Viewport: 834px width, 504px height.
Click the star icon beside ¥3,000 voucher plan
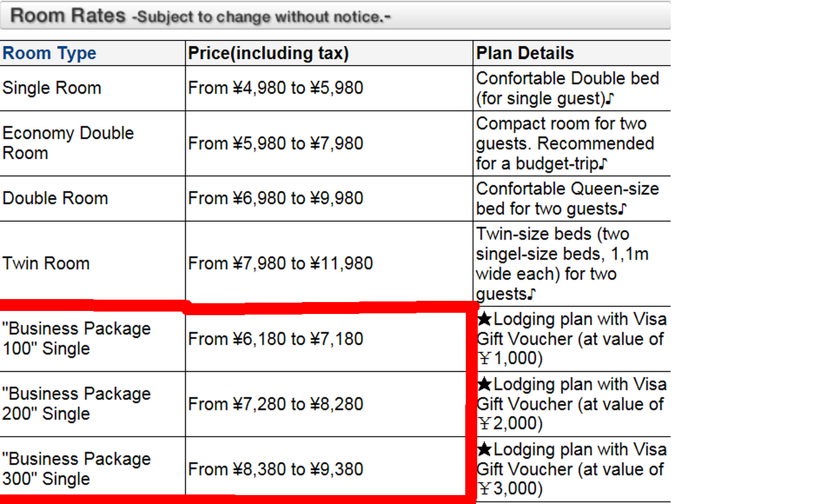[x=484, y=450]
